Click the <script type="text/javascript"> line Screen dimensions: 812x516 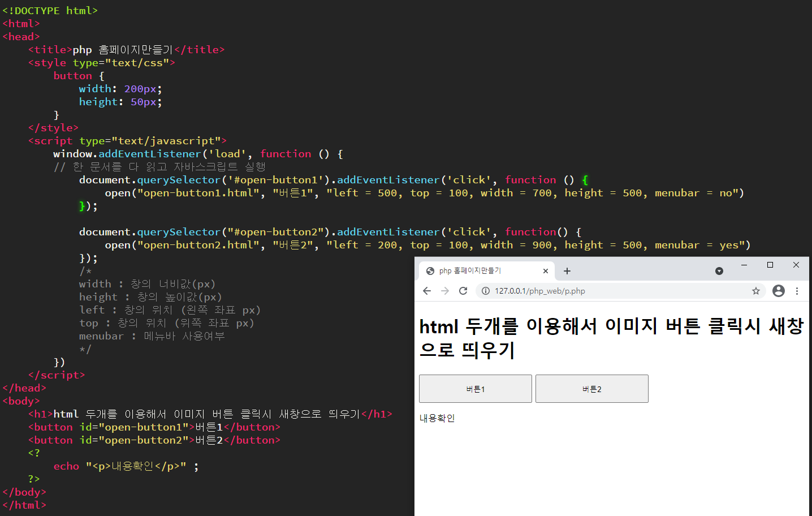click(127, 141)
